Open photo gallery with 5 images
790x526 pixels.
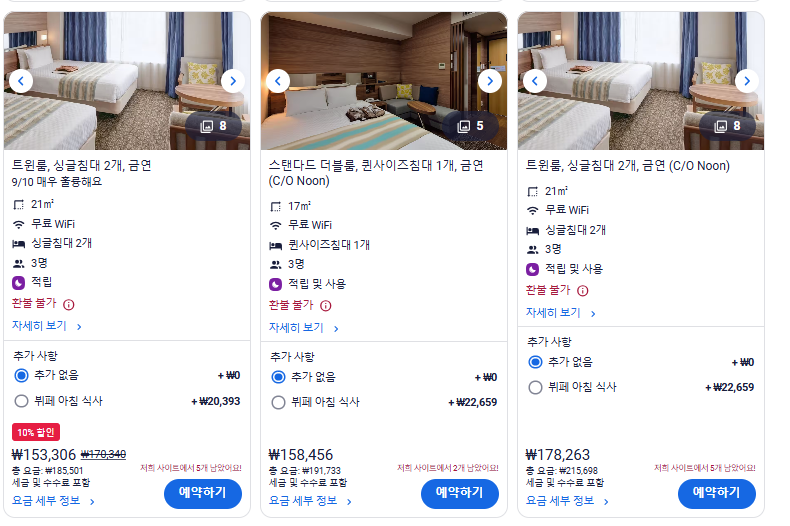coord(471,126)
